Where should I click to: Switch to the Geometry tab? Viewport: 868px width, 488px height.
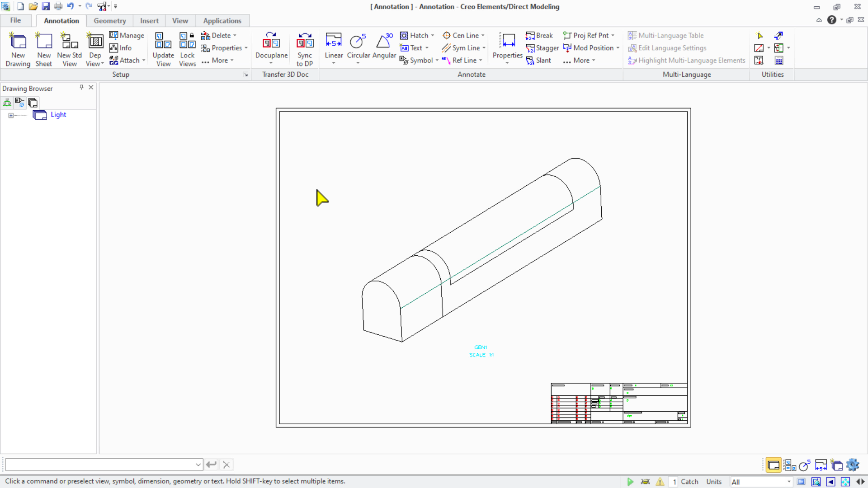(x=110, y=21)
